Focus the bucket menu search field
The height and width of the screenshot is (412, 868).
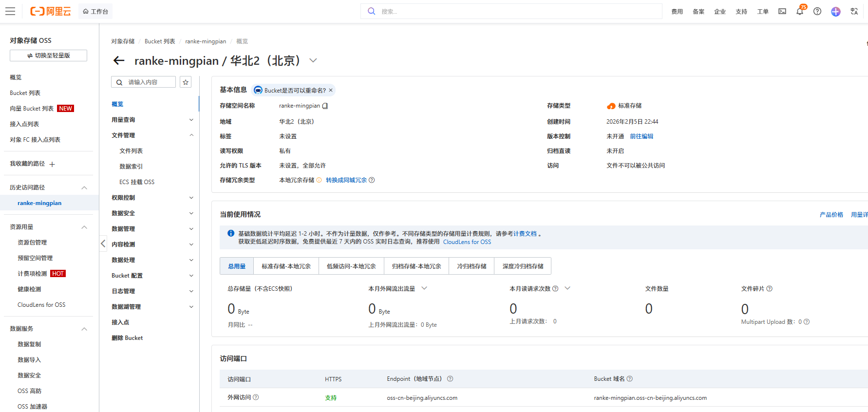click(143, 82)
